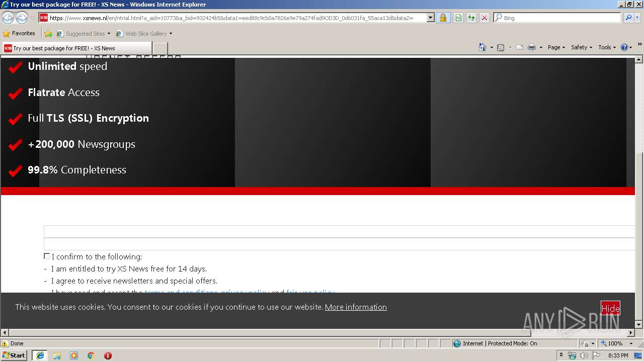Screen dimensions: 644x362
Task: Open the Page menu
Action: [556, 47]
